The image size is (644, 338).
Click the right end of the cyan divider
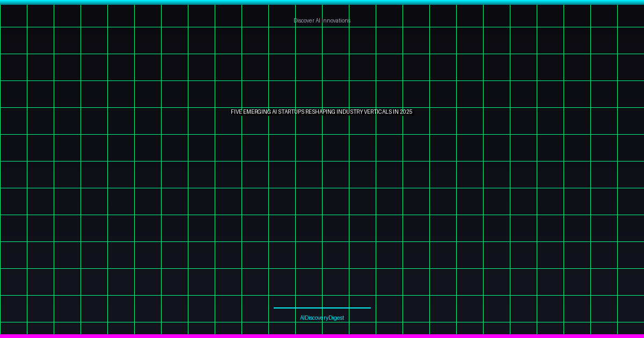point(369,308)
